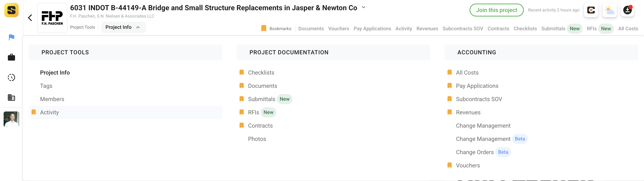Select Subcontracts SOV in bookmarks bar
Viewport: 644px width, 181px height.
click(x=462, y=28)
